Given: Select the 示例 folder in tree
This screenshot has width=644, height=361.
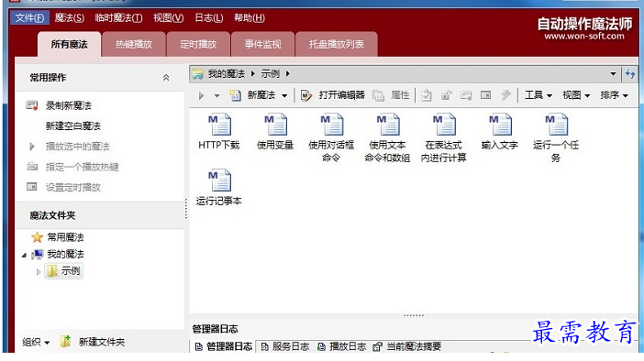Looking at the screenshot, I should [x=63, y=271].
